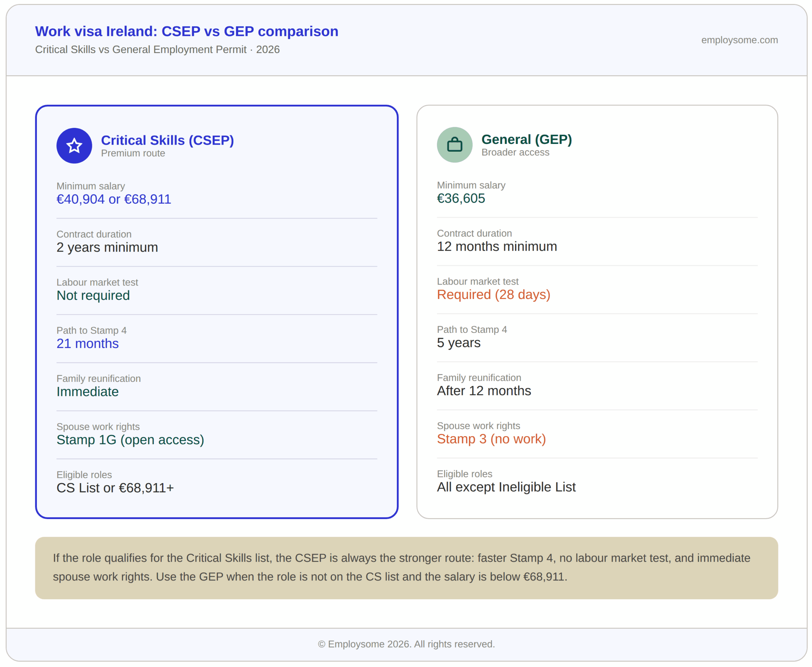Click the employsome.com link in header
This screenshot has width=812, height=667.
click(739, 40)
